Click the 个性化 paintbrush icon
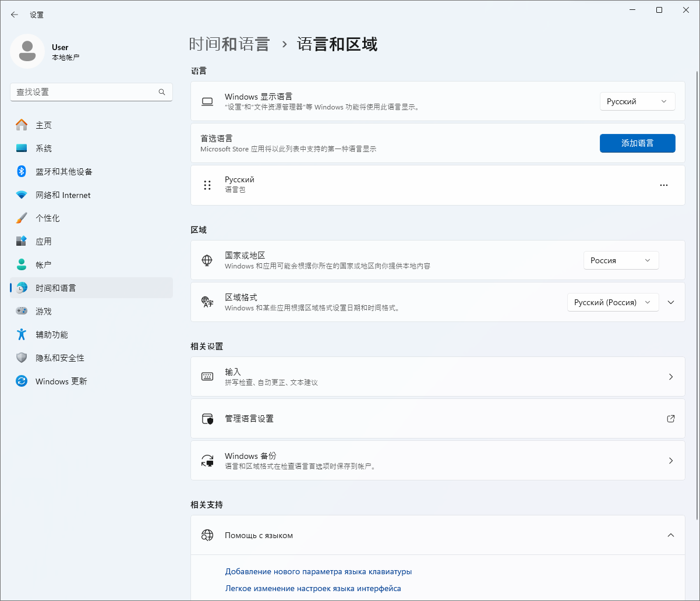Screen dimensions: 700x601 [22, 218]
